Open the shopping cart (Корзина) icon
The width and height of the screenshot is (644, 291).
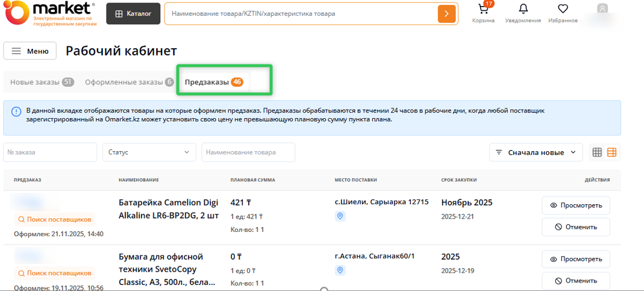(483, 10)
